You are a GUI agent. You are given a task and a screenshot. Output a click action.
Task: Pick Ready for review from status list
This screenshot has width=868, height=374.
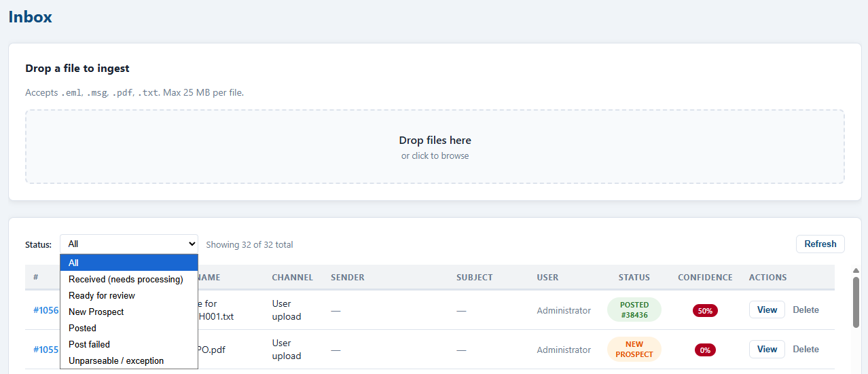coord(129,295)
